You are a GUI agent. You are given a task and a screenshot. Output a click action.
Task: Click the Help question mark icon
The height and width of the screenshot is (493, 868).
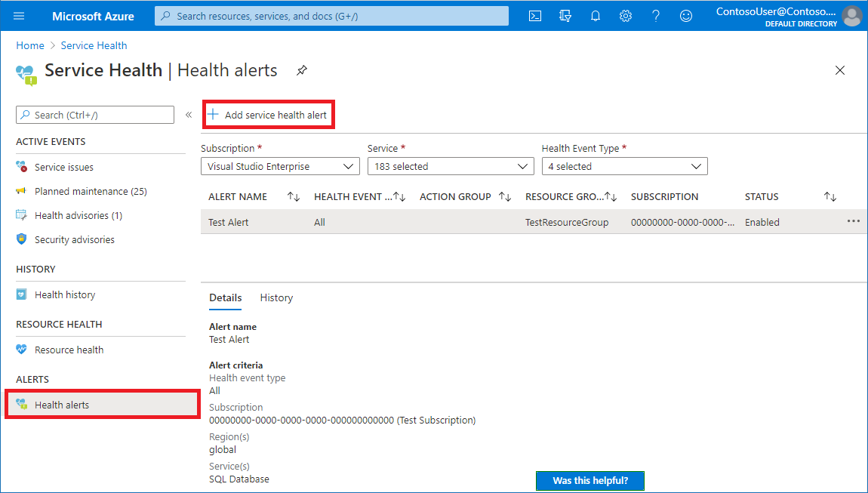pyautogui.click(x=656, y=15)
